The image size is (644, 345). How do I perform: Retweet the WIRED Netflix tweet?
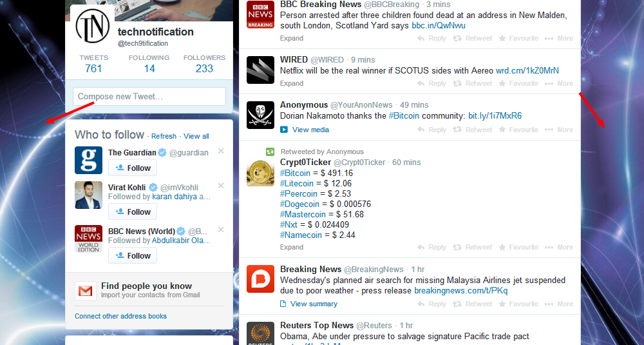[x=472, y=83]
